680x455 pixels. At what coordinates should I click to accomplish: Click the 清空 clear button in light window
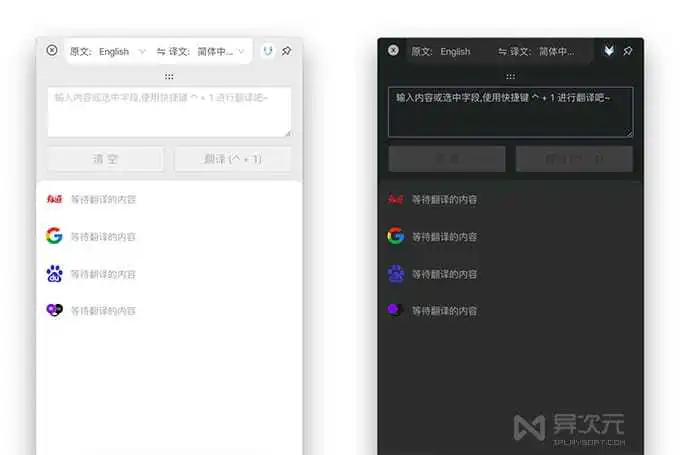(x=105, y=159)
